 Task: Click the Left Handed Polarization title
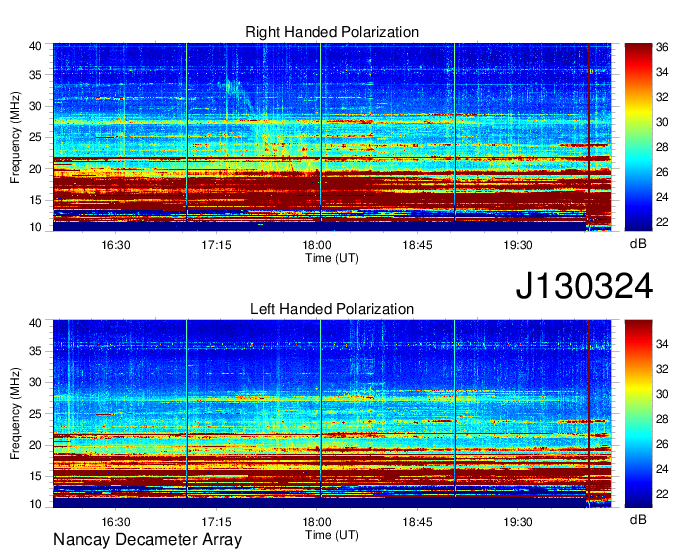click(x=332, y=309)
